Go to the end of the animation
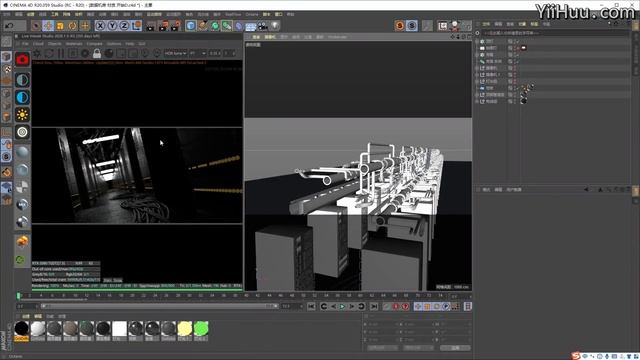 point(374,306)
